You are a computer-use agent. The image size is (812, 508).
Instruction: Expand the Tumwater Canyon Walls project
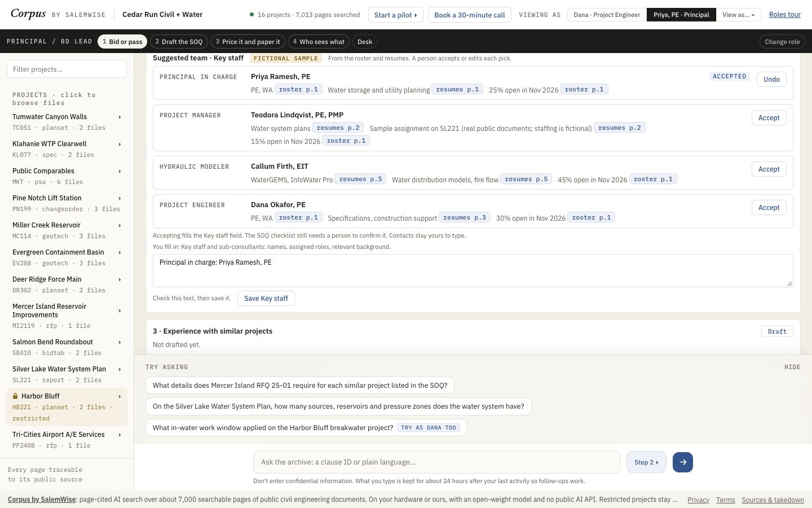pyautogui.click(x=120, y=117)
